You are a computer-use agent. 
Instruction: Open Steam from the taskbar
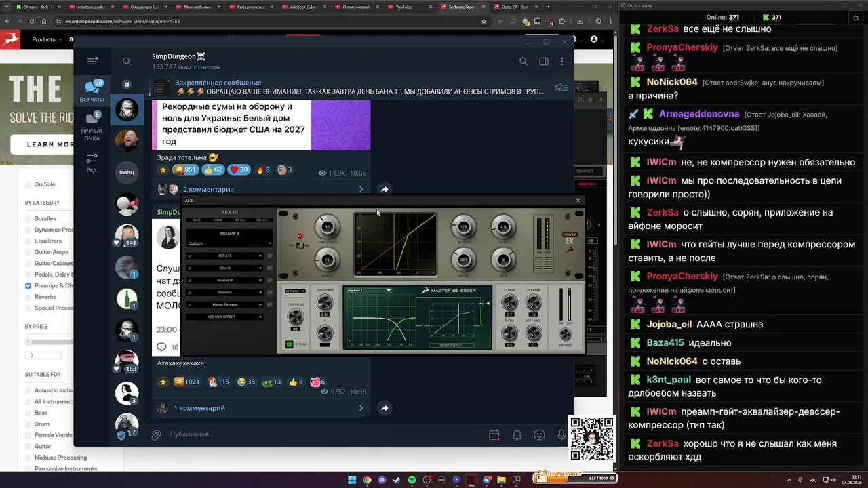(397, 480)
